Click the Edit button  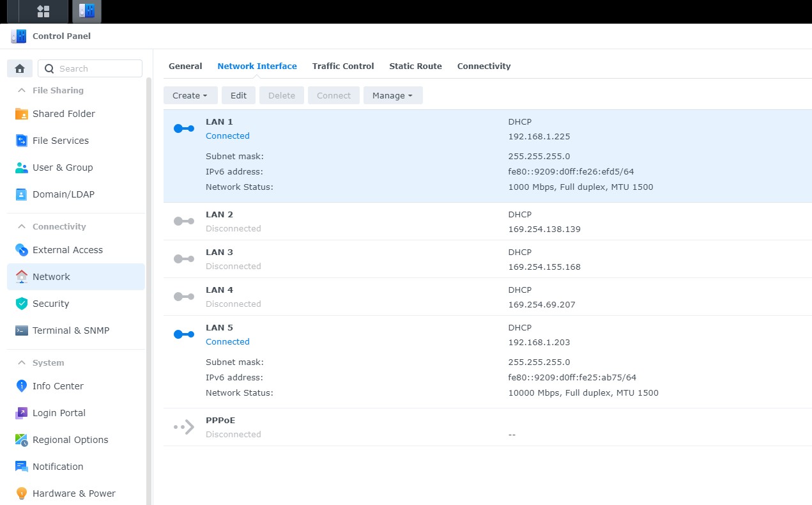(x=238, y=95)
